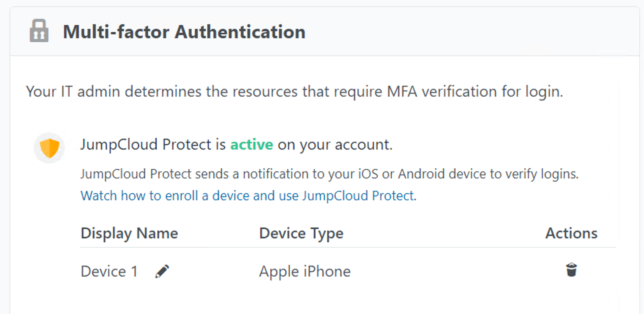Screen dimensions: 644x314
Task: Select the Device 1 name text
Action: (x=109, y=272)
